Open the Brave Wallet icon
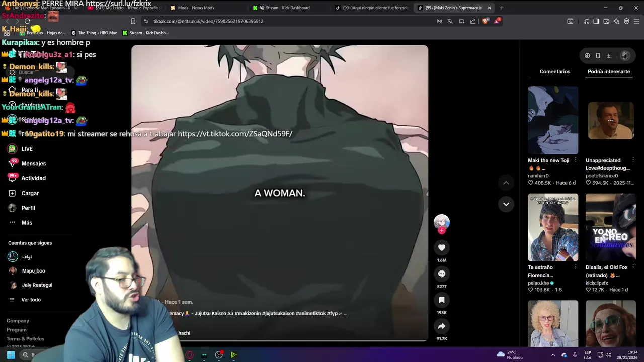644x362 pixels. [606, 21]
